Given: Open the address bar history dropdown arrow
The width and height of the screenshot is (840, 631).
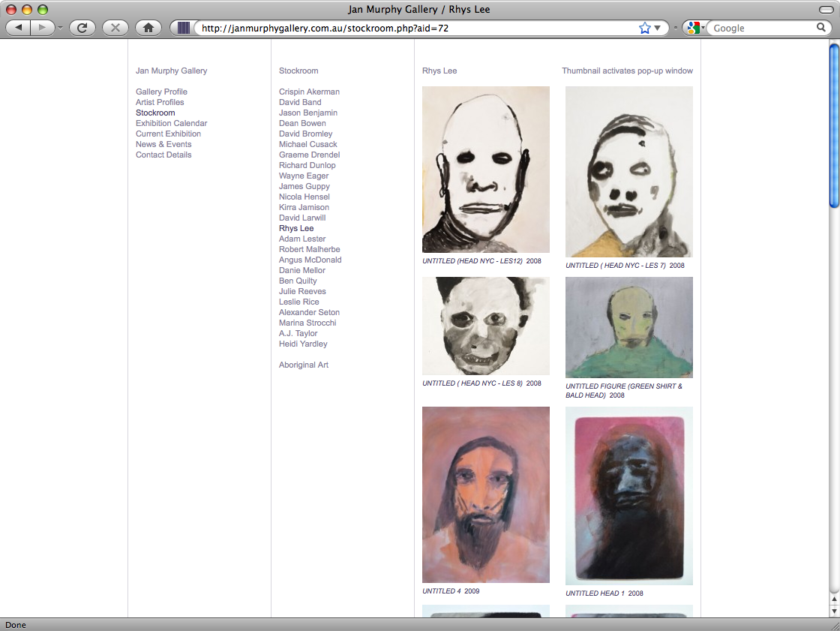Looking at the screenshot, I should click(x=657, y=28).
